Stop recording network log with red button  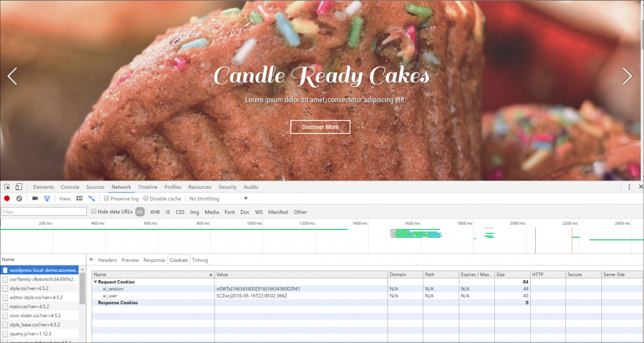(x=8, y=198)
